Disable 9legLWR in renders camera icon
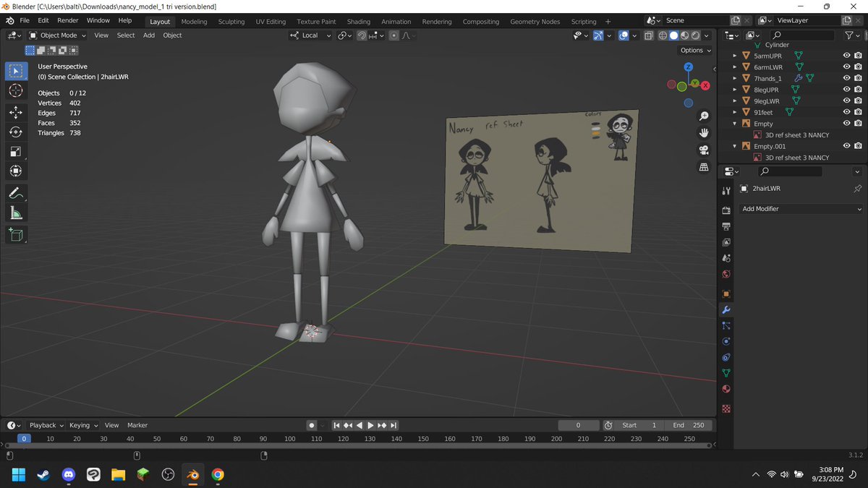868x488 pixels. point(858,101)
